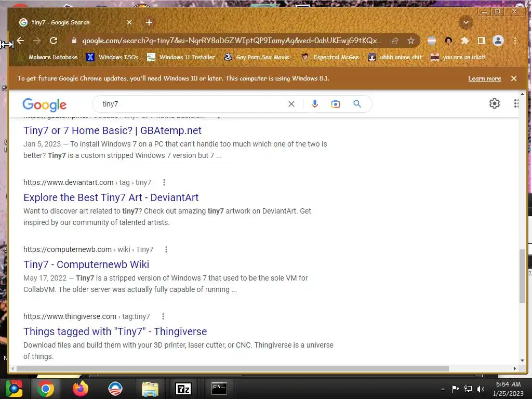The width and height of the screenshot is (532, 399).
Task: Clear the search query with X
Action: click(x=291, y=104)
